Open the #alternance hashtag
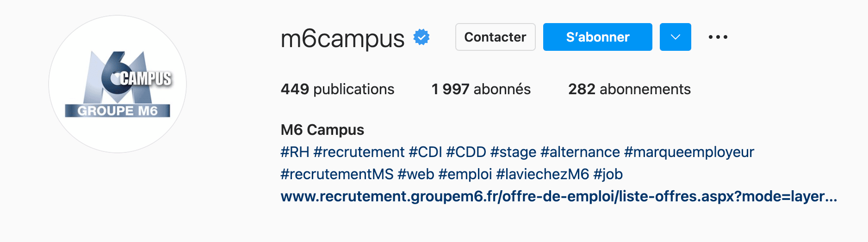Image resolution: width=868 pixels, height=242 pixels. (x=580, y=152)
